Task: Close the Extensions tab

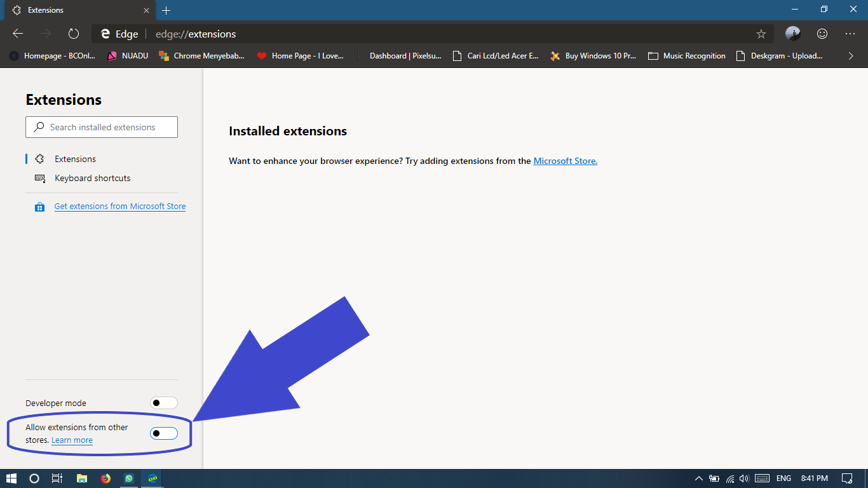Action: (146, 10)
